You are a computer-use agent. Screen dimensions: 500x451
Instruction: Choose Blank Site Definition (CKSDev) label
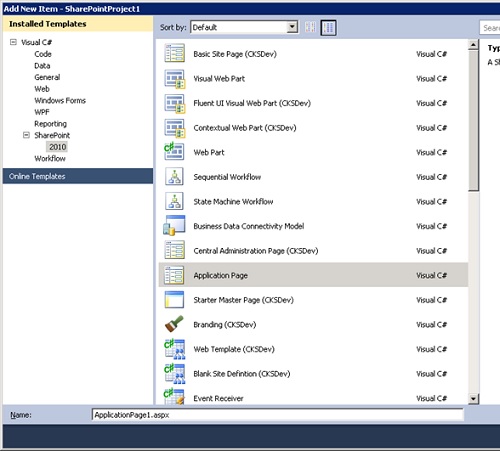click(242, 374)
